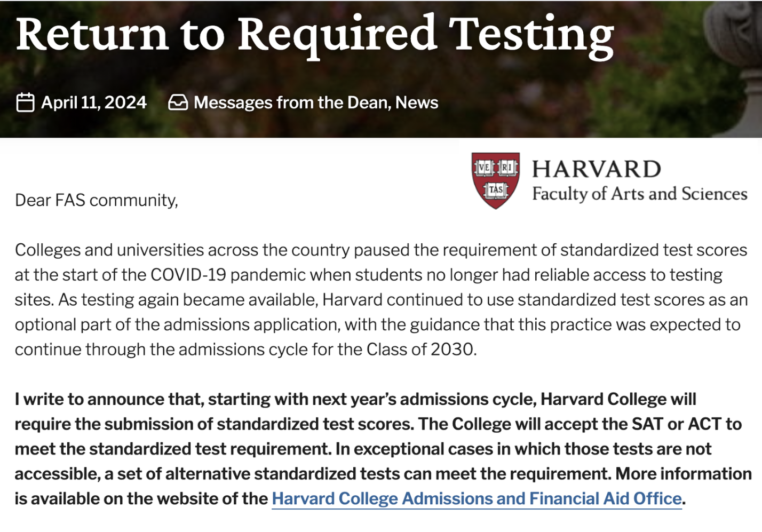Click the April 11, 2024 post date
The height and width of the screenshot is (532, 762).
tap(94, 102)
